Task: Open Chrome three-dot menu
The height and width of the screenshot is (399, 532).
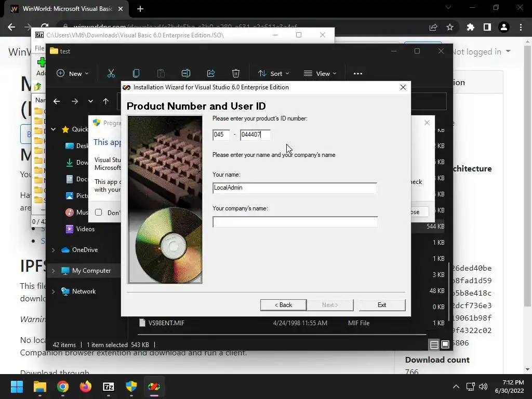Action: click(521, 27)
